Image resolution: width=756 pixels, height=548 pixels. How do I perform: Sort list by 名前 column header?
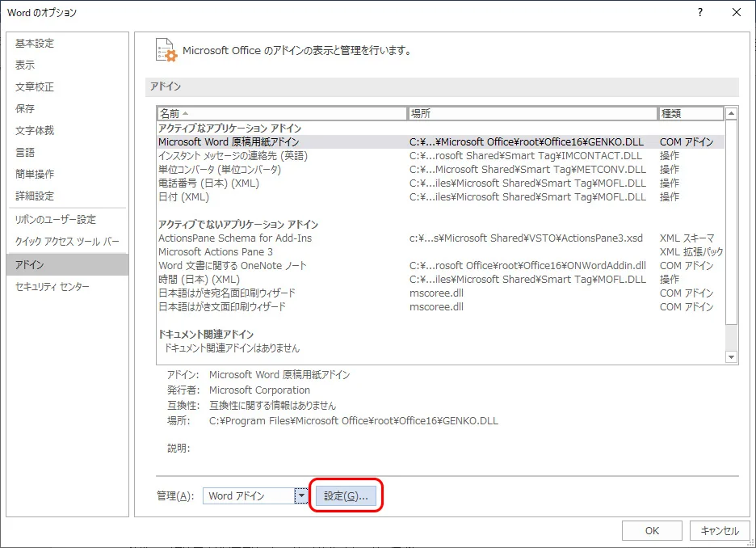[282, 114]
